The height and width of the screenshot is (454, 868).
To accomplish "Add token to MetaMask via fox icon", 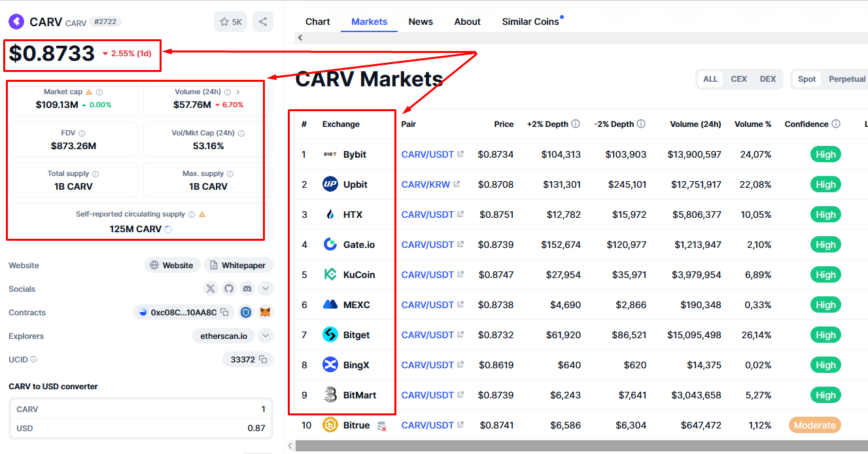I will point(265,313).
